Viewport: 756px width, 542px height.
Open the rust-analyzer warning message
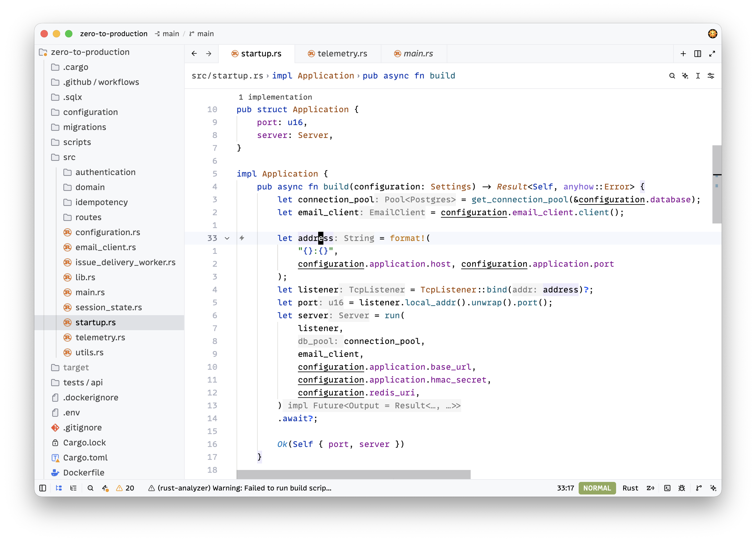[x=240, y=488]
